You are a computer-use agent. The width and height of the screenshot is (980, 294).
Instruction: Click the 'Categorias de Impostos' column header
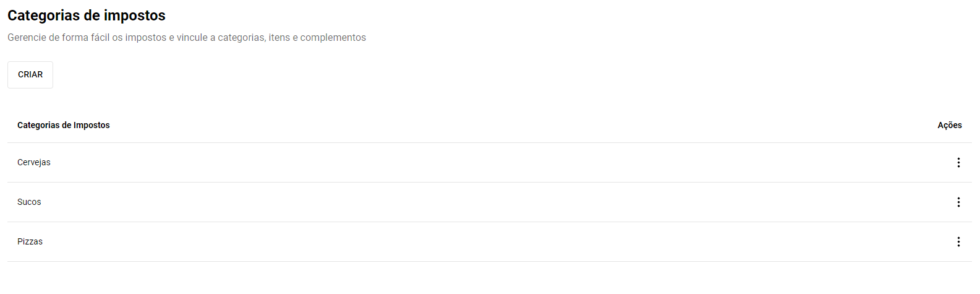(64, 125)
